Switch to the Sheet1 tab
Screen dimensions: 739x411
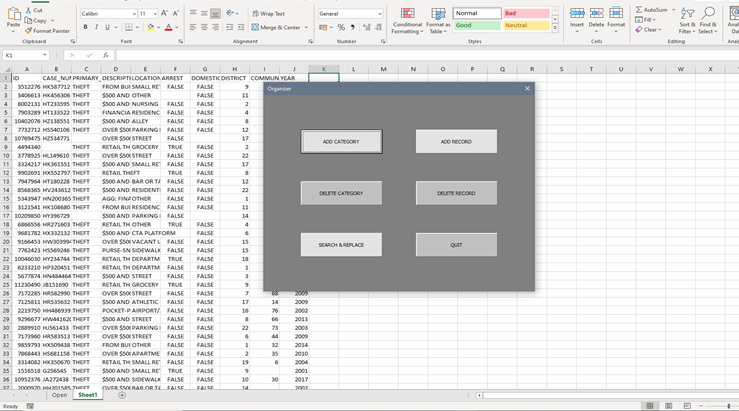tap(88, 395)
